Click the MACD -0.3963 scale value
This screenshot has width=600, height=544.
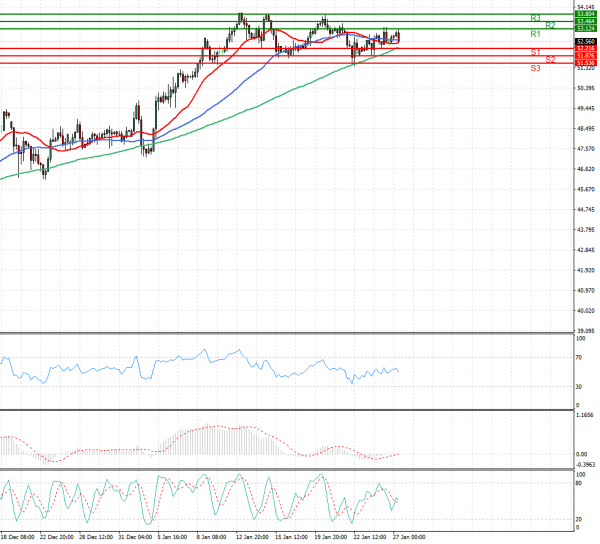coord(585,465)
